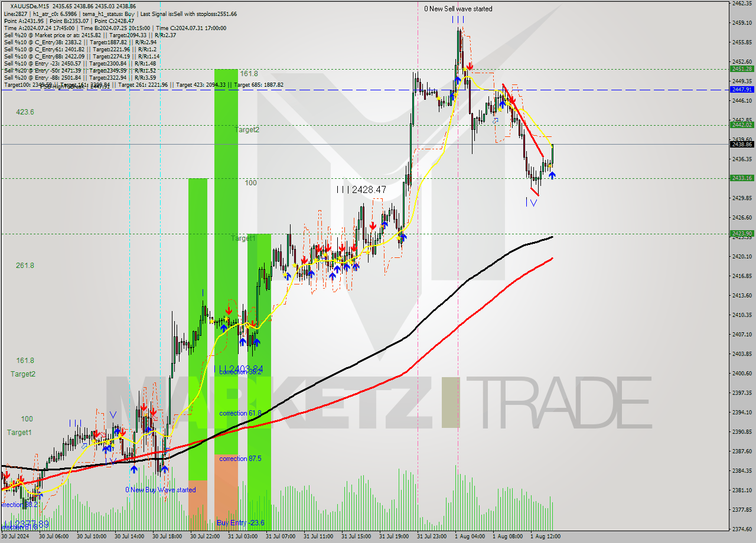
Task: Click the "31 Jul 03:00" time axis label
Action: 243,537
